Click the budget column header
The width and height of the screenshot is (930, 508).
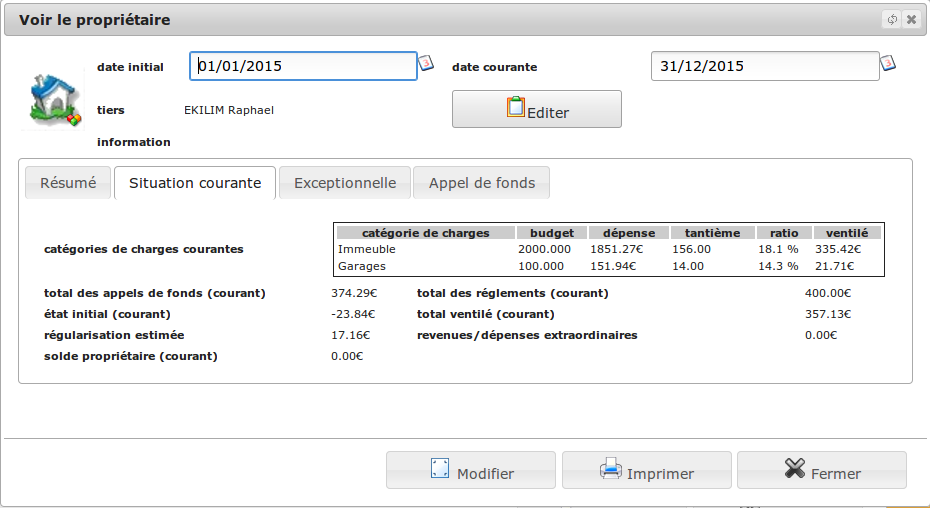point(551,233)
